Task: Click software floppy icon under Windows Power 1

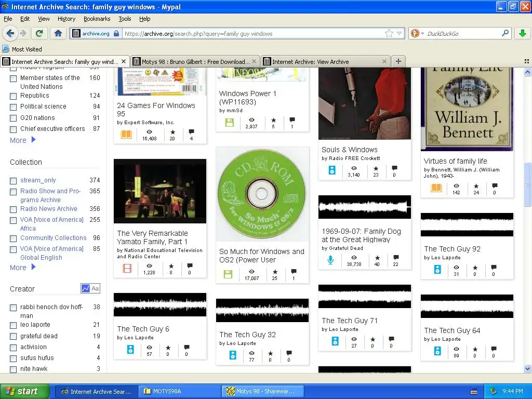Action: pyautogui.click(x=229, y=123)
